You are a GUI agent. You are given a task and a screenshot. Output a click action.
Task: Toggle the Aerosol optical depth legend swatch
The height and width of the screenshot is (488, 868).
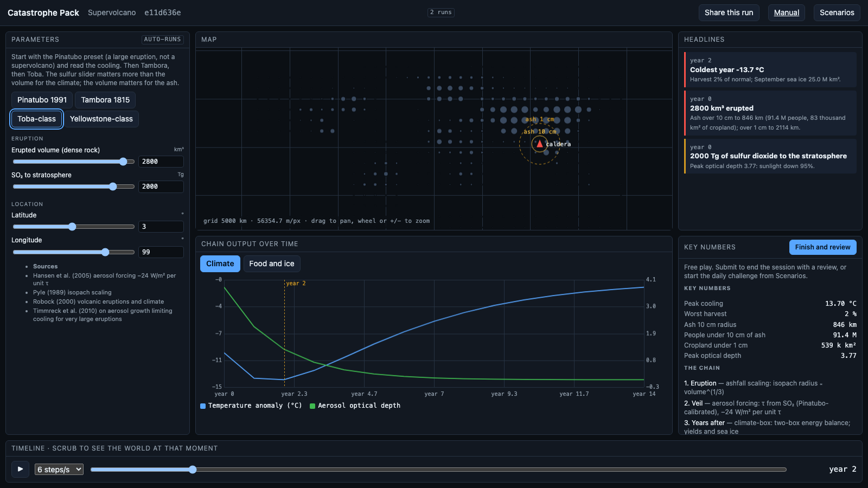[312, 406]
